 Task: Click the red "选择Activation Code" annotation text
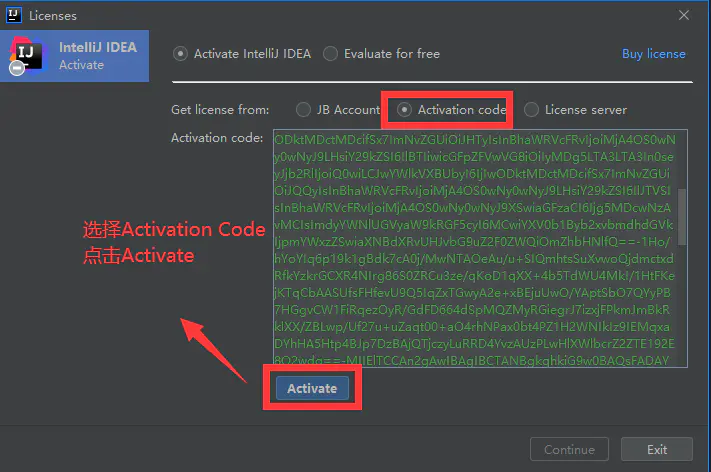(x=174, y=231)
